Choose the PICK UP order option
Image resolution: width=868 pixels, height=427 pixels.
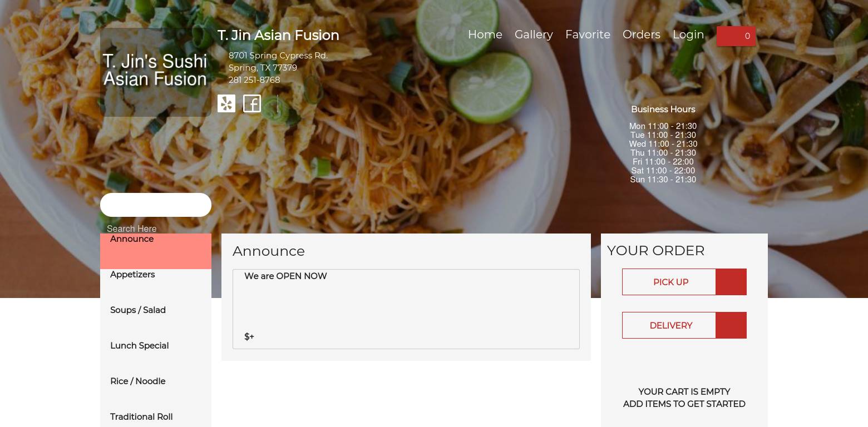[x=684, y=282]
